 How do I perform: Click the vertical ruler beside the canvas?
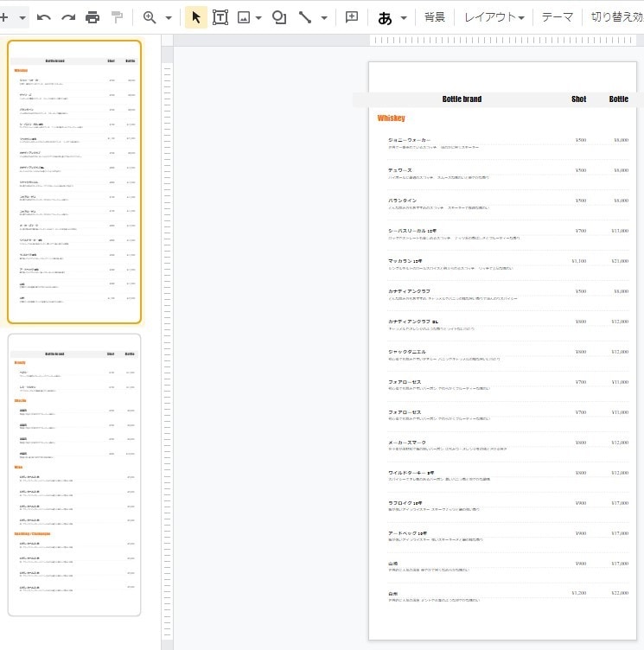pyautogui.click(x=167, y=353)
